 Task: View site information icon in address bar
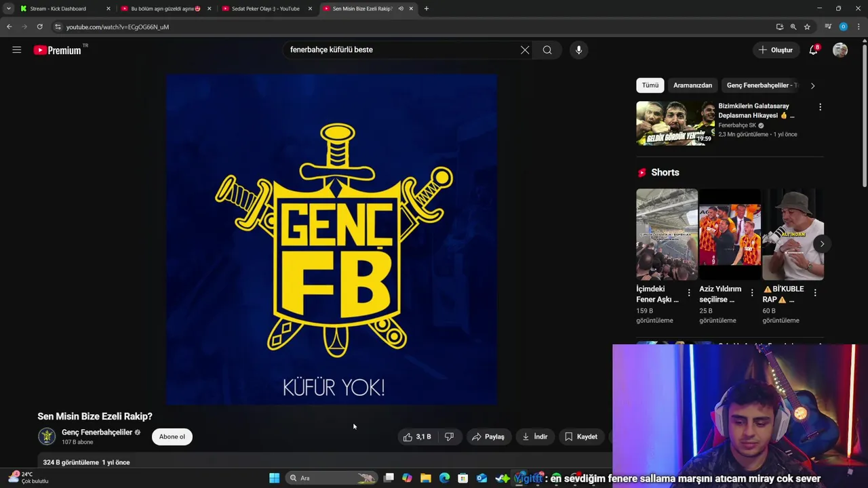(x=58, y=26)
